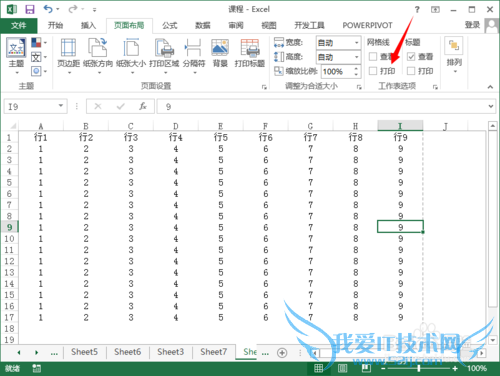Open theme Colors dropdown

pyautogui.click(x=39, y=43)
